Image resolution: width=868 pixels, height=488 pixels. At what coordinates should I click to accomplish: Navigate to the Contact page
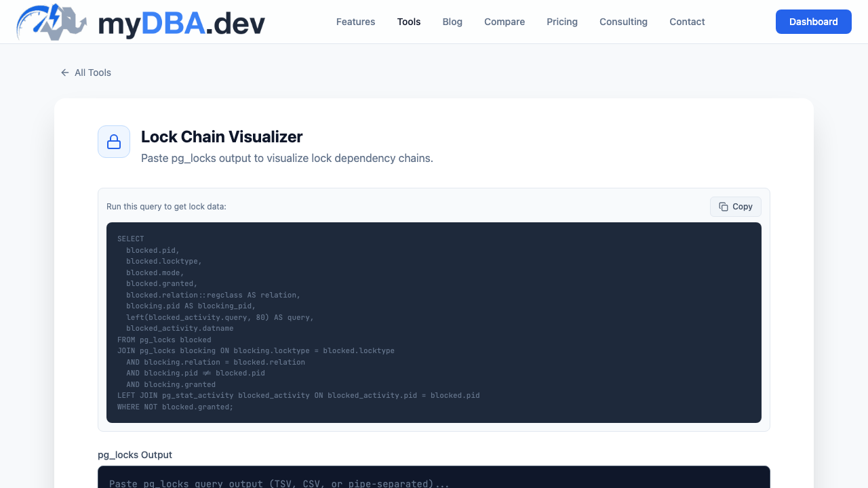pyautogui.click(x=687, y=22)
